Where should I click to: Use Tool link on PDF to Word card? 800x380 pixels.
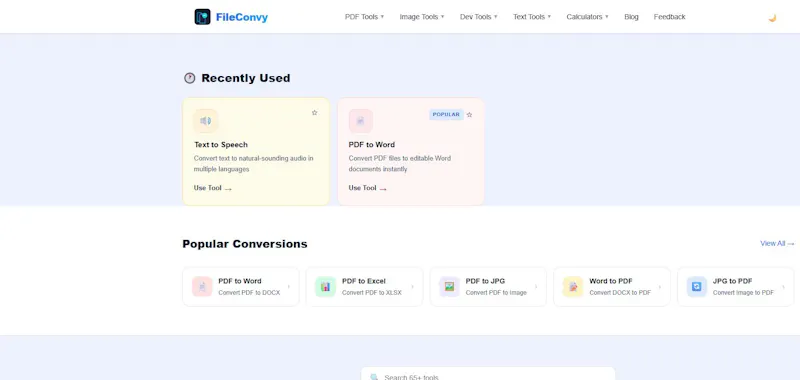click(x=368, y=188)
